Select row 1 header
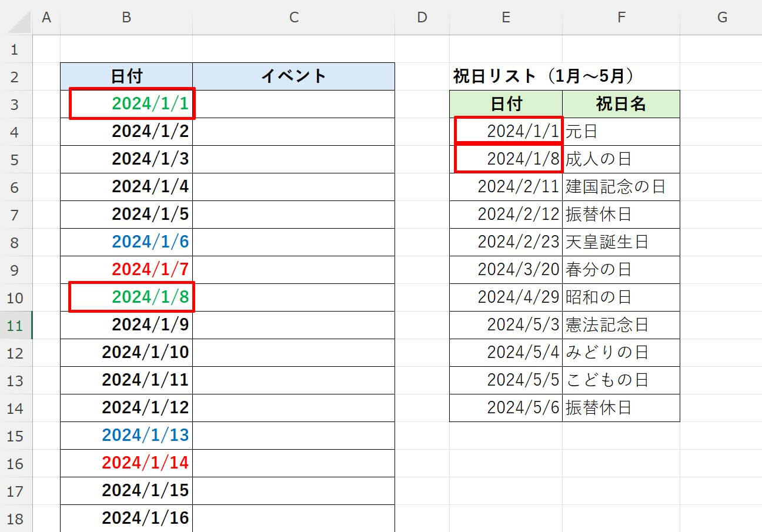 tap(16, 49)
